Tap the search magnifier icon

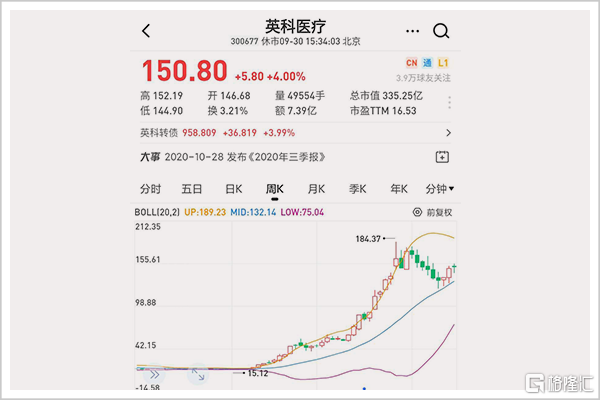pyautogui.click(x=441, y=31)
